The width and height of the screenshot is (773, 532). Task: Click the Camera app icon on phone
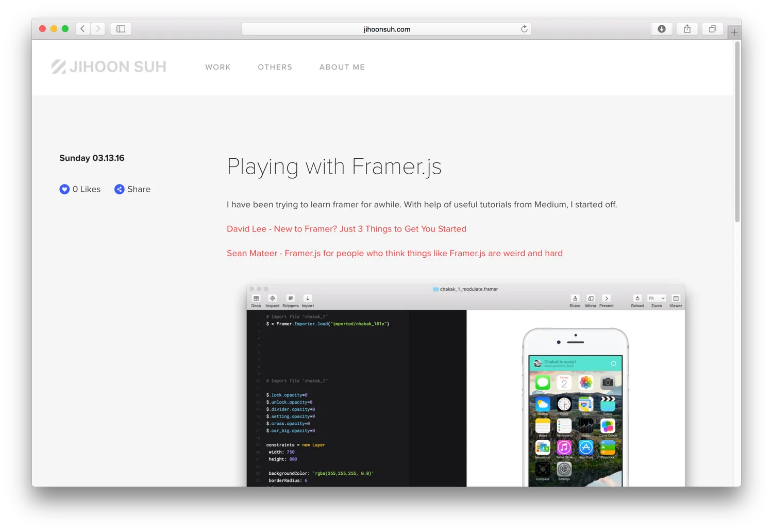608,383
